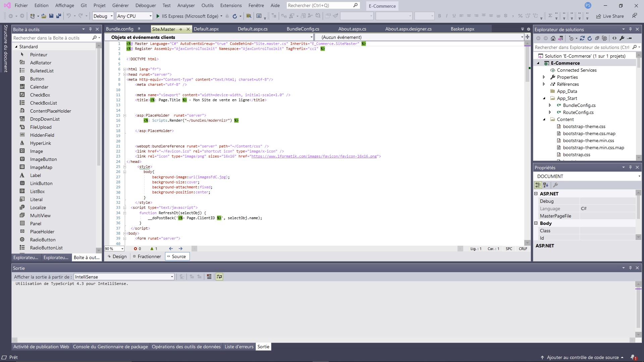Image resolution: width=644 pixels, height=362 pixels.
Task: Switch to the Default.aspx tab
Action: coord(206,29)
